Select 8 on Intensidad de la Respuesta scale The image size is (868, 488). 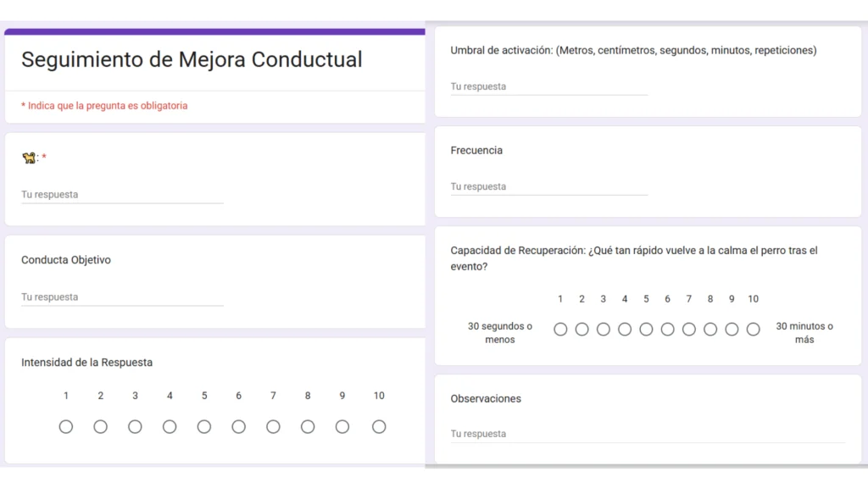coord(308,427)
